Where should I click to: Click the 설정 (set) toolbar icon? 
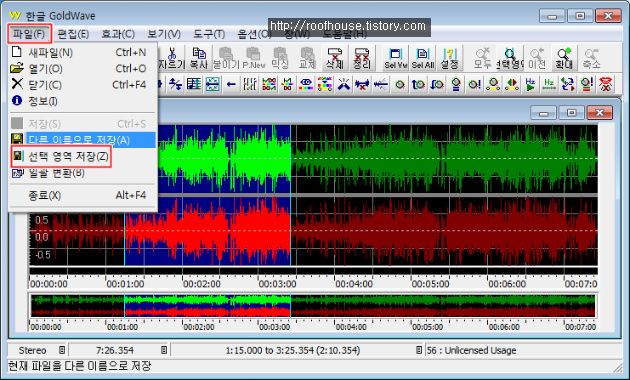pos(450,58)
